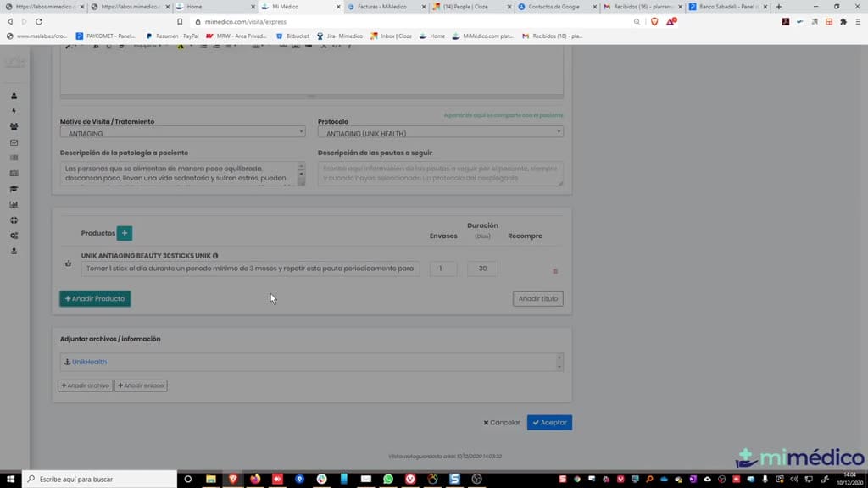Open the bar chart statistics icon in sidebar

(14, 204)
